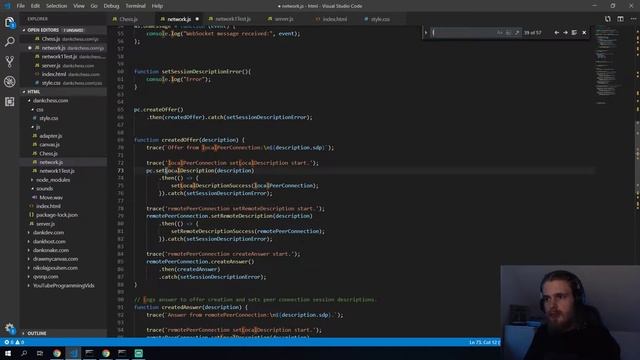
Task: Open the Help menu
Action: point(157,6)
